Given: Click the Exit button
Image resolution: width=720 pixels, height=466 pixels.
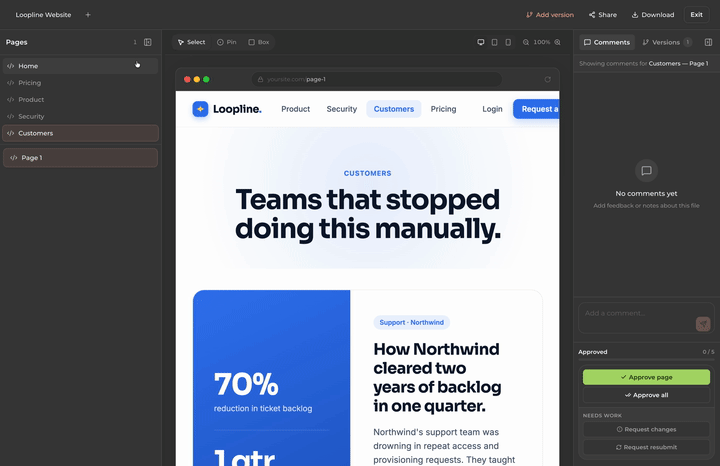Looking at the screenshot, I should click(x=696, y=15).
